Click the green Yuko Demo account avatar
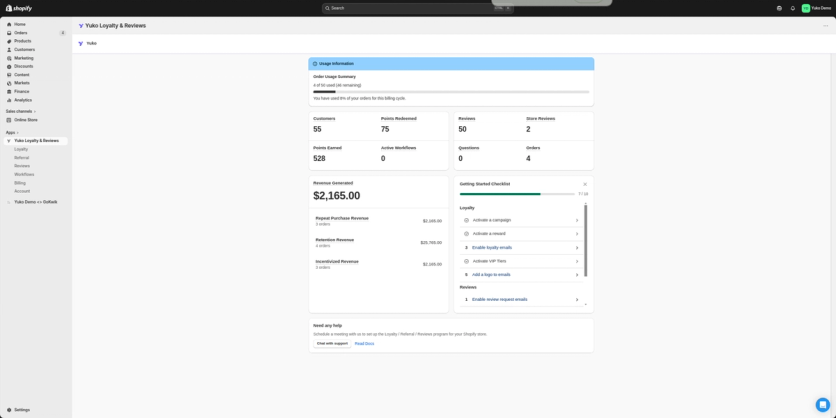 point(806,8)
